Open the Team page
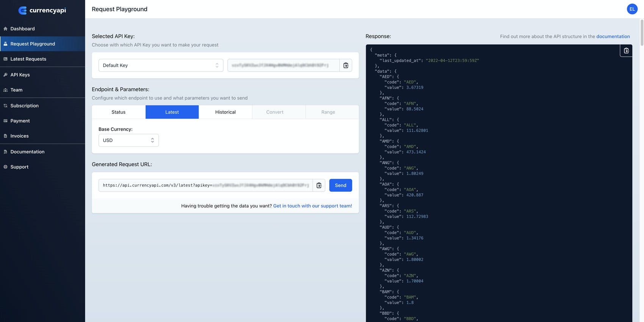Viewport: 644px width, 322px height. pos(42,90)
